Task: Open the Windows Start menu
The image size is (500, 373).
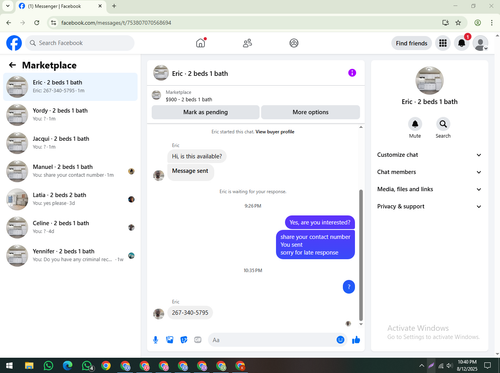Action: tap(9, 366)
